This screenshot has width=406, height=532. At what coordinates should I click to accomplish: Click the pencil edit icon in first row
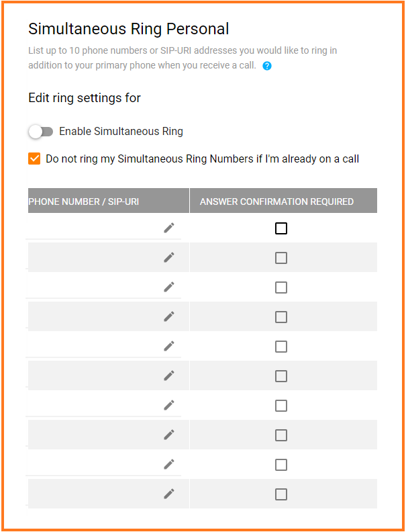(169, 228)
